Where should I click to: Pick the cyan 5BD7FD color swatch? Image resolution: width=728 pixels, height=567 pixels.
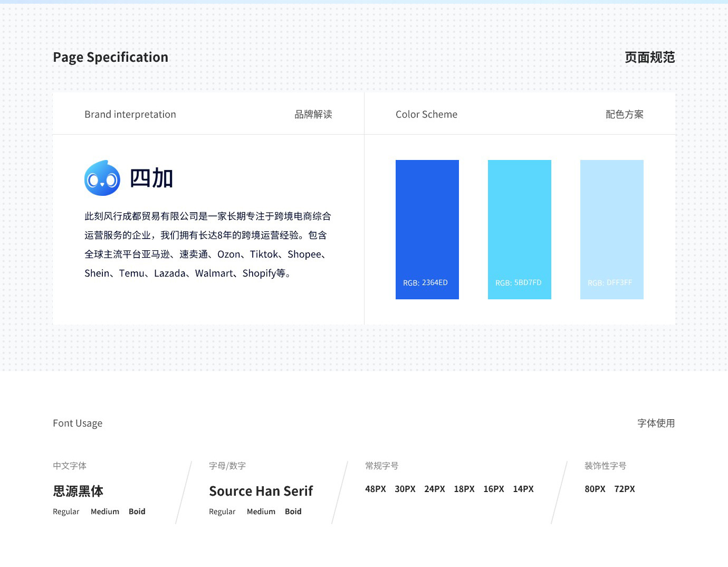tap(519, 229)
